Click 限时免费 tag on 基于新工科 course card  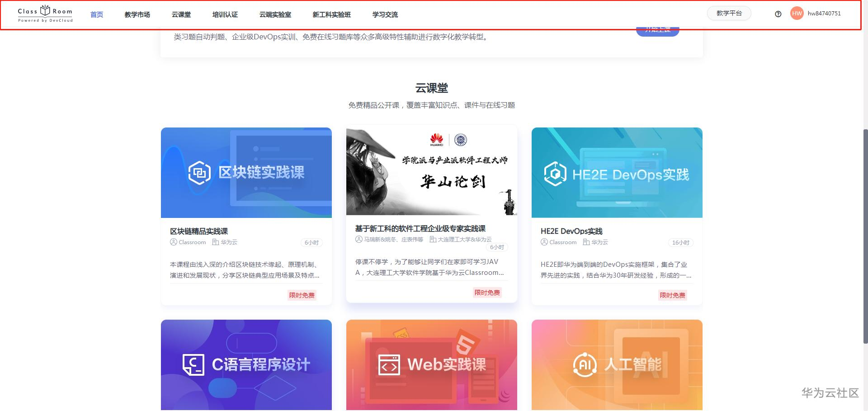point(487,293)
